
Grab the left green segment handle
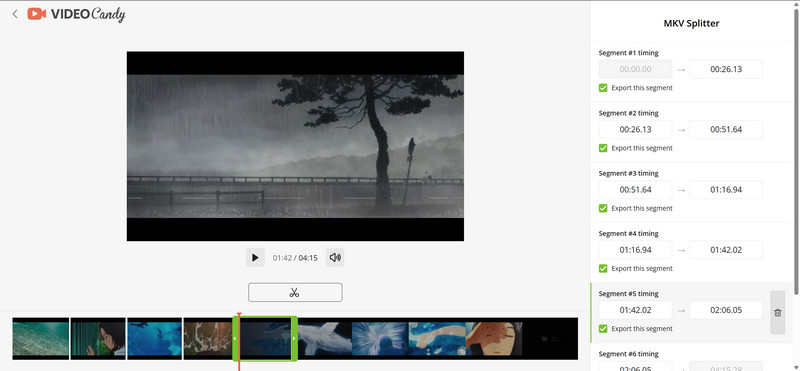tap(235, 338)
